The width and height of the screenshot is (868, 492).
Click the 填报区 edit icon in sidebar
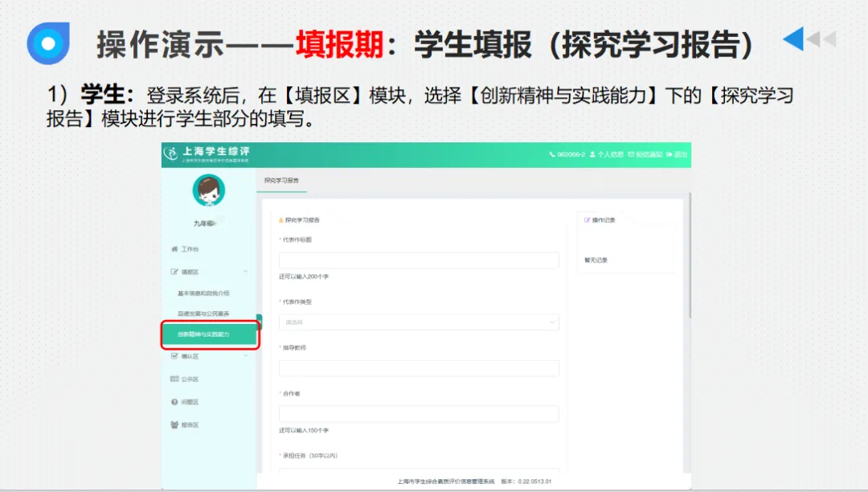pyautogui.click(x=173, y=270)
